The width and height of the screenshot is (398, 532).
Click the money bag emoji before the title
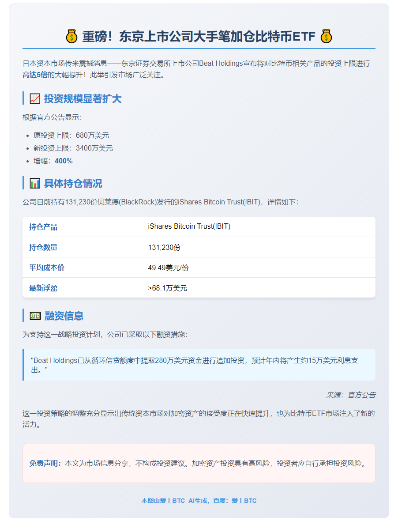(x=72, y=37)
